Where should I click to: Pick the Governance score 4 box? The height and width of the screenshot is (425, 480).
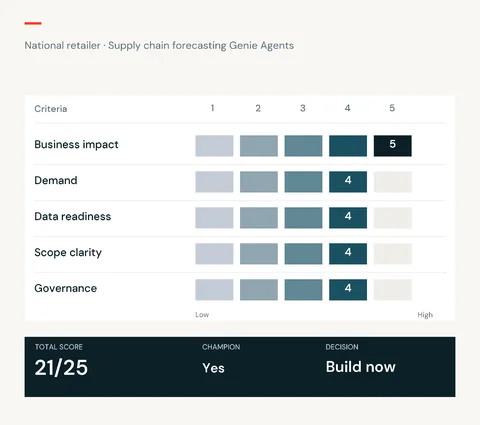point(348,290)
